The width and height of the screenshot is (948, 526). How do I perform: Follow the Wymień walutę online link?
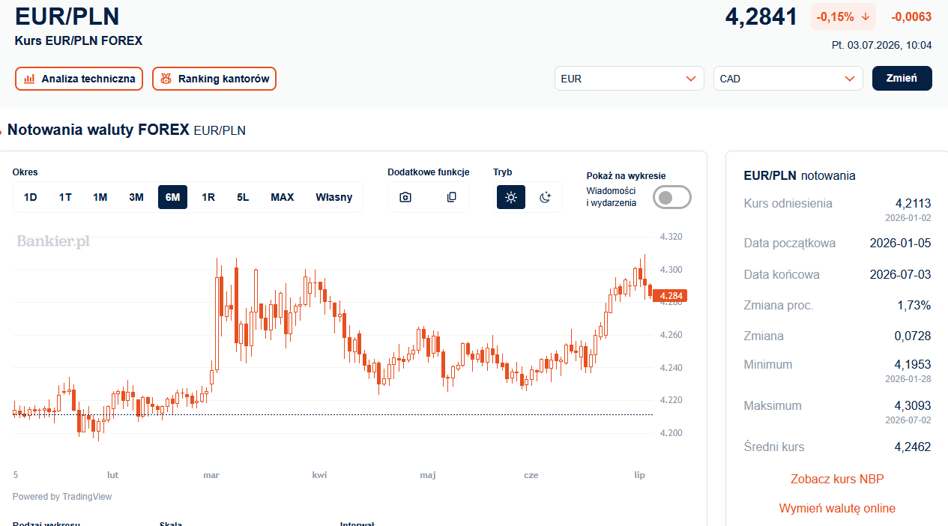(837, 508)
